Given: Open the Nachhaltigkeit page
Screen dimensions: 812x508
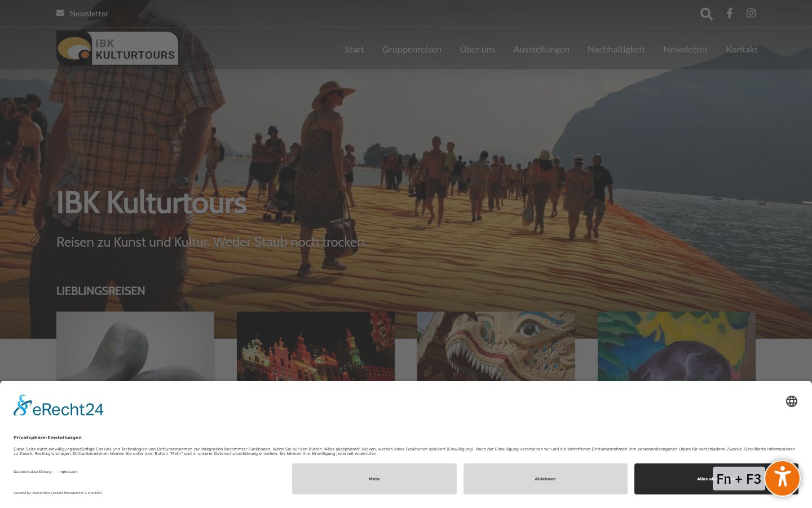Looking at the screenshot, I should tap(616, 49).
